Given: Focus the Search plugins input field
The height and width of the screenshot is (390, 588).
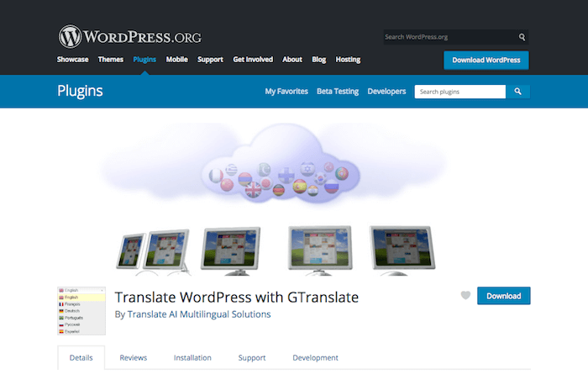Looking at the screenshot, I should (x=460, y=92).
